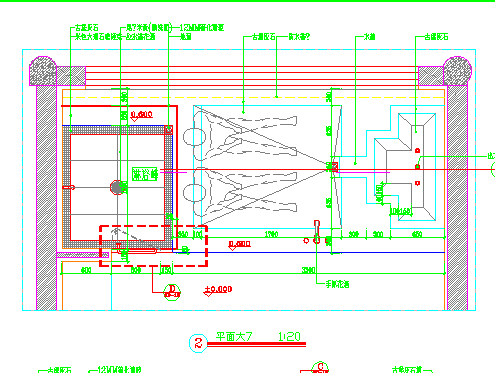
Task: Select the "350" dimension value
Action: click(x=183, y=234)
